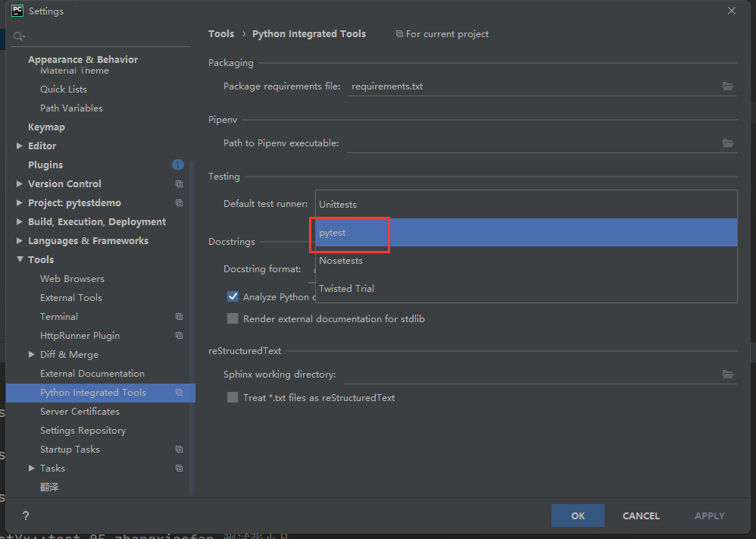Expand the Version Control settings node
Screen dimensions: 756x539
19,184
